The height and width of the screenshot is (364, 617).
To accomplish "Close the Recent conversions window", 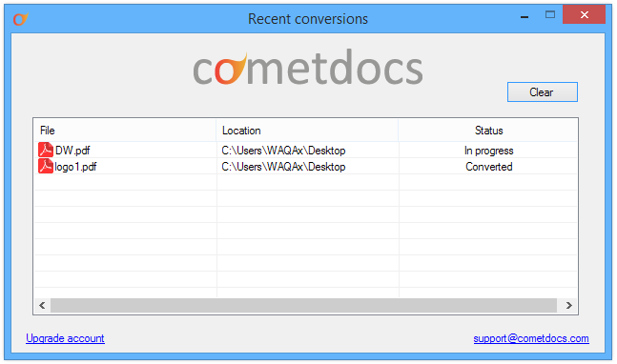I will (584, 15).
